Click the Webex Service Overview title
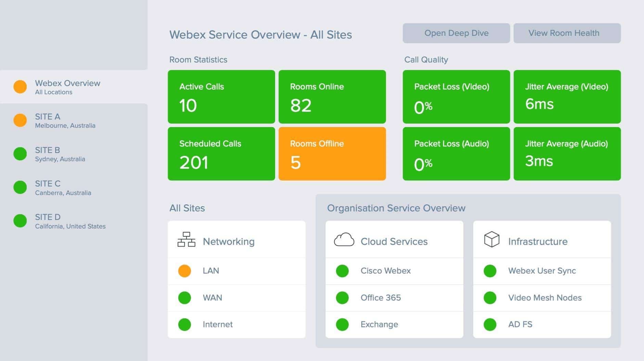The height and width of the screenshot is (361, 644). point(261,35)
